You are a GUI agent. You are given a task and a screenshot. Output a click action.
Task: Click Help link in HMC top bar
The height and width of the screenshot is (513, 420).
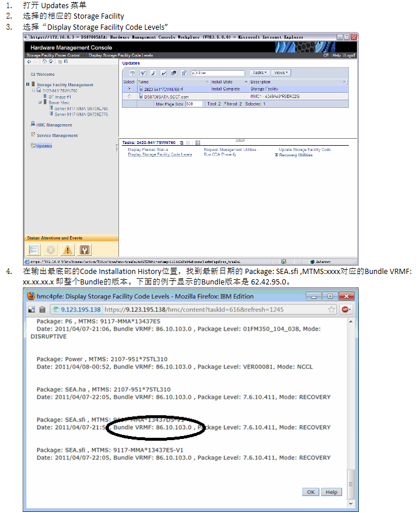click(337, 55)
